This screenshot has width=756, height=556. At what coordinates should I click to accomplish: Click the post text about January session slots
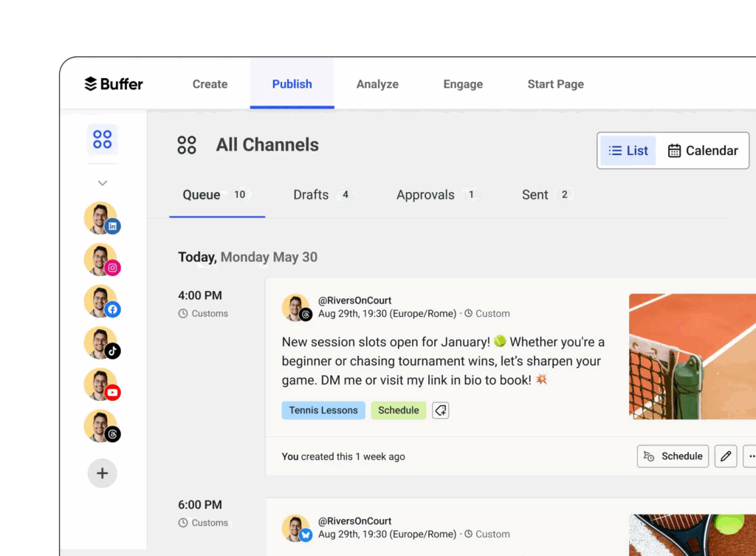coord(443,361)
